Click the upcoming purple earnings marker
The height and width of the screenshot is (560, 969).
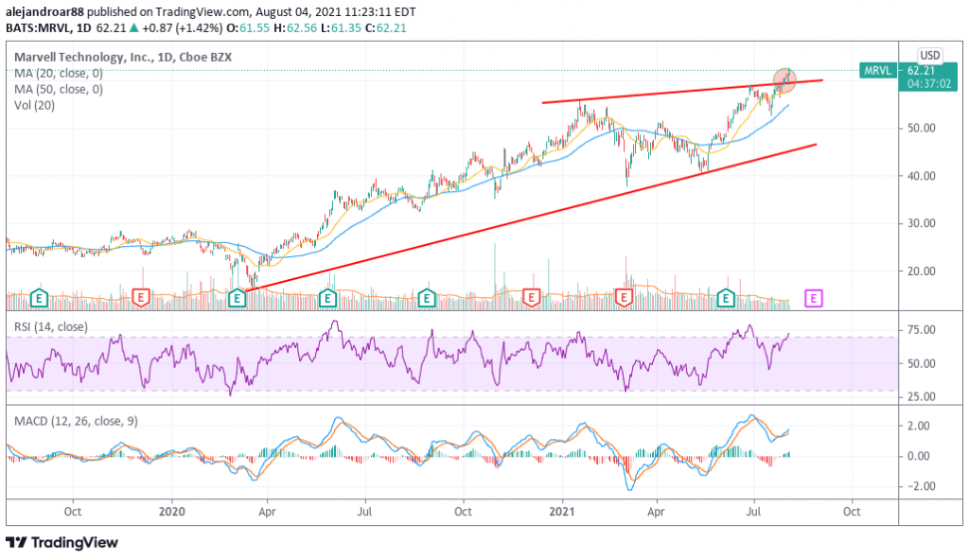point(813,299)
